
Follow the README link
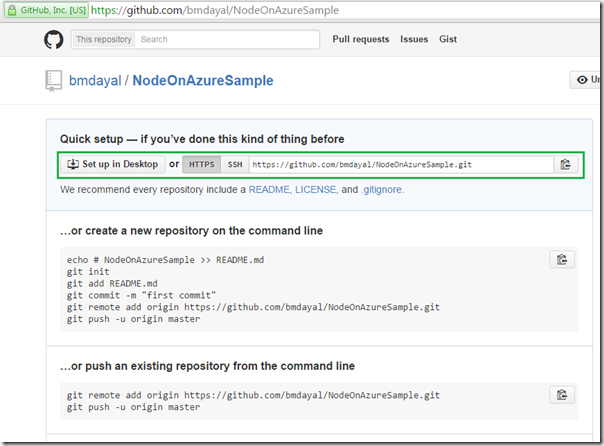[x=269, y=189]
